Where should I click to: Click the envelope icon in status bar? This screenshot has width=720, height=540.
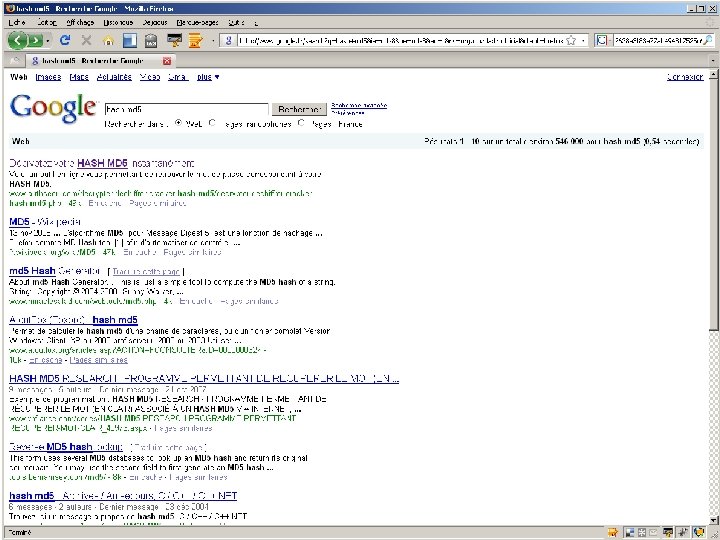653,533
